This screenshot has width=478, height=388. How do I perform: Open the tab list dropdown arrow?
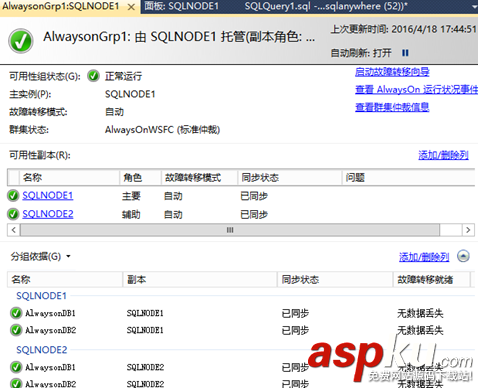475,7
